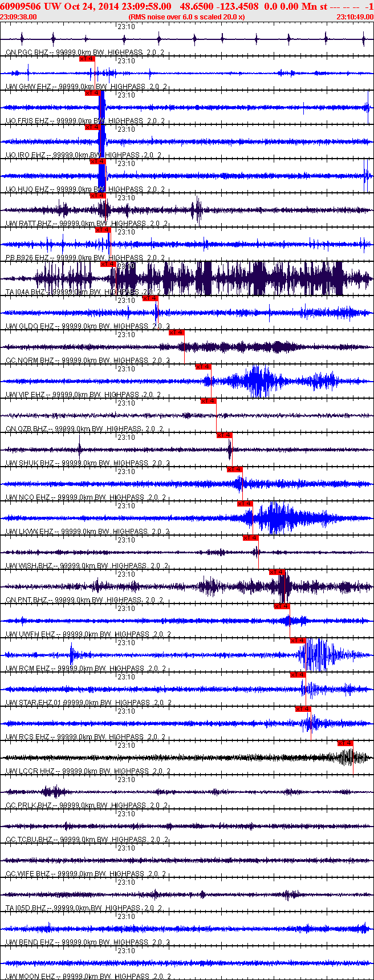Screen dimensions: 374x980
Task: Click the red pick flag on UW.GHW trace
Action: click(x=87, y=59)
